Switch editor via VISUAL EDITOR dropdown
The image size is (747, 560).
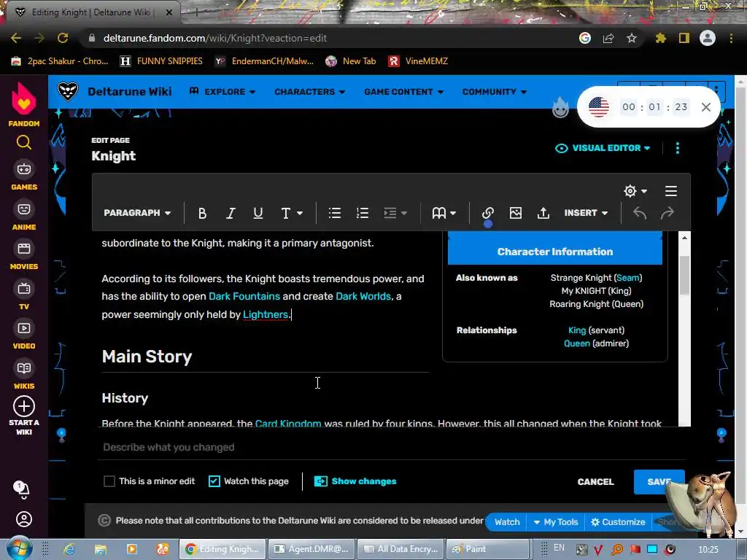603,148
